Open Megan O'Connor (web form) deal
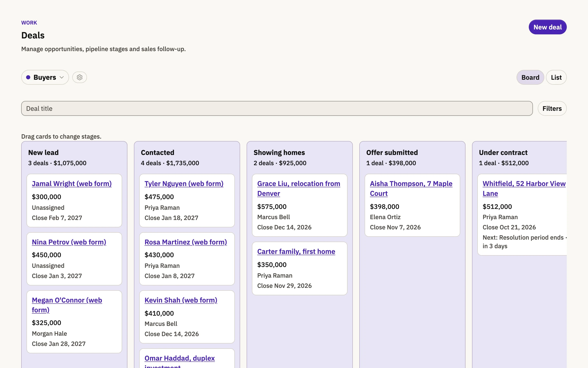 pyautogui.click(x=67, y=305)
